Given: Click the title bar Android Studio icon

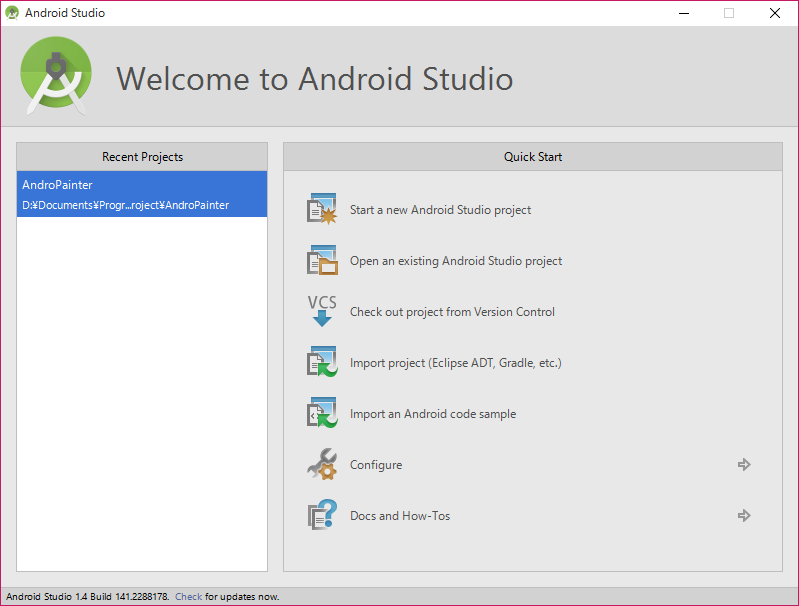Looking at the screenshot, I should click(x=12, y=13).
